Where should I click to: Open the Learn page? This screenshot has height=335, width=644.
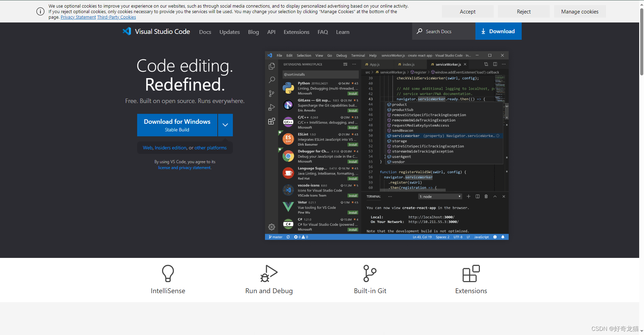point(343,32)
